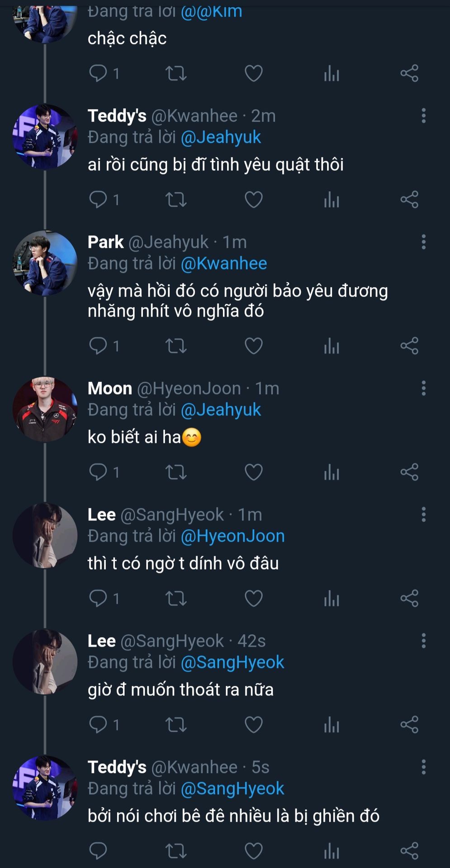
Task: Open the display name "Moon" profile
Action: tap(110, 388)
